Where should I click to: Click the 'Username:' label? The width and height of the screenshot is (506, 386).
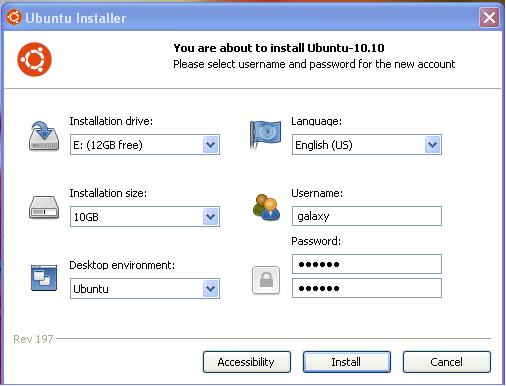[x=317, y=193]
